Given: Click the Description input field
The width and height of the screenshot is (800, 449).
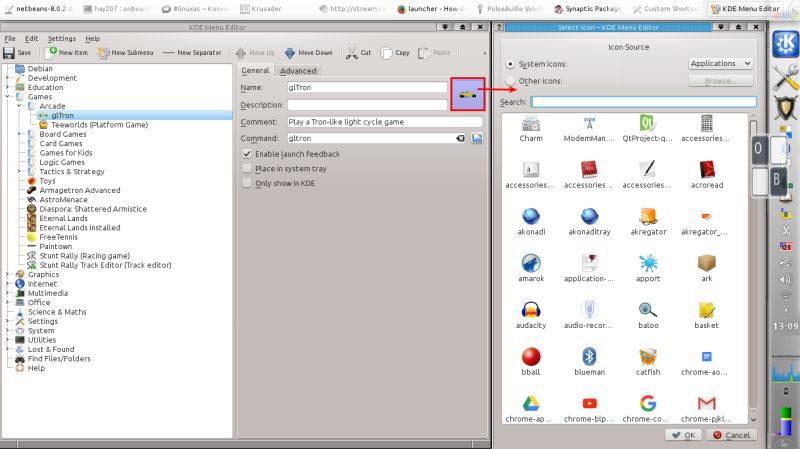Looking at the screenshot, I should [367, 105].
